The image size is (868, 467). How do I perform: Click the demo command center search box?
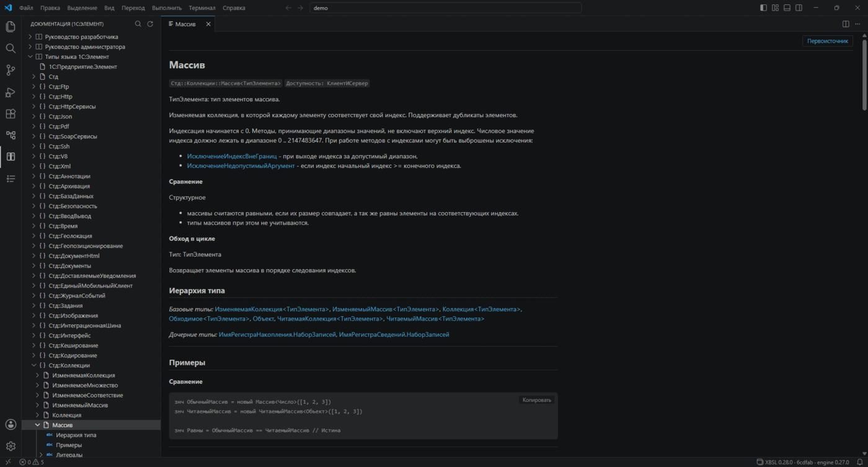pyautogui.click(x=445, y=8)
